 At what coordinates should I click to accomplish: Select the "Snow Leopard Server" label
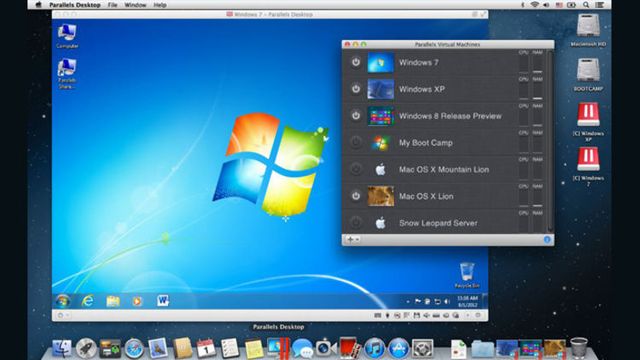point(438,223)
